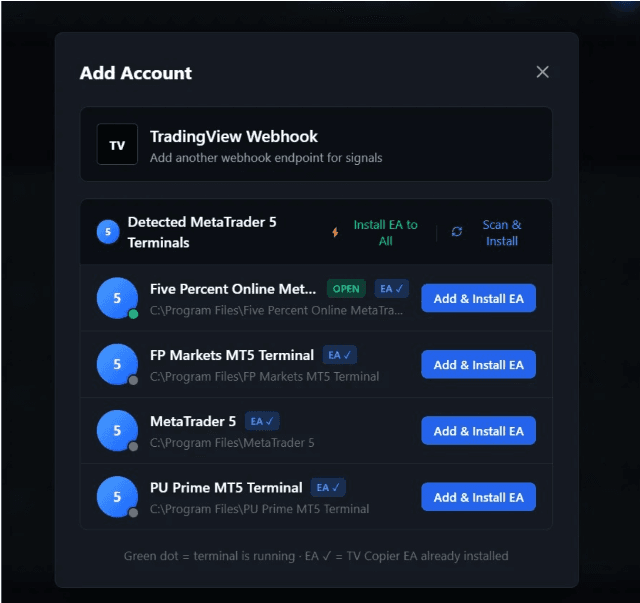Click the refresh scan icon

[x=457, y=232]
